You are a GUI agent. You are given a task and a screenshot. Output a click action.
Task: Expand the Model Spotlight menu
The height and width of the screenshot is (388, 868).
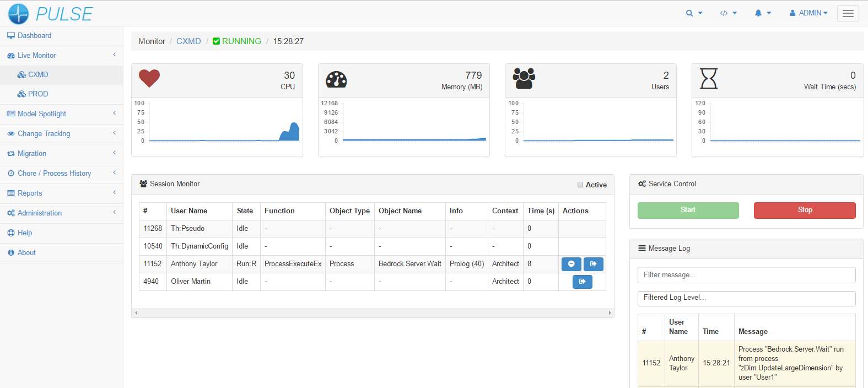coord(42,114)
